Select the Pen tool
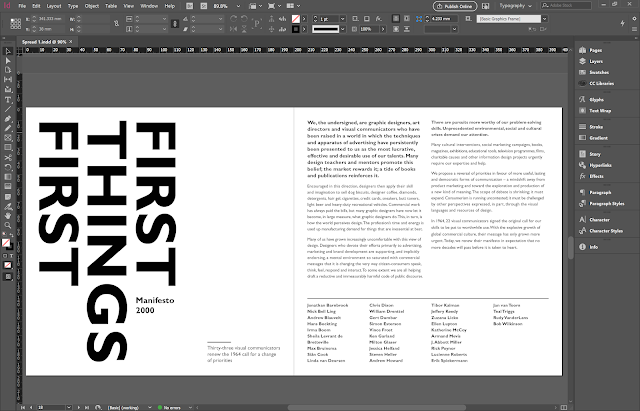This screenshot has width=640, height=411. coord(8,119)
